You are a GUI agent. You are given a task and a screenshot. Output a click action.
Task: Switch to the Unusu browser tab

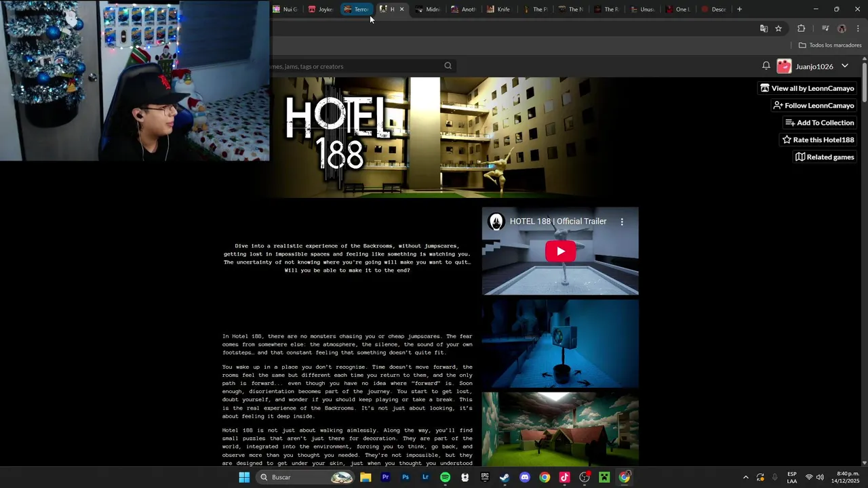pos(642,9)
